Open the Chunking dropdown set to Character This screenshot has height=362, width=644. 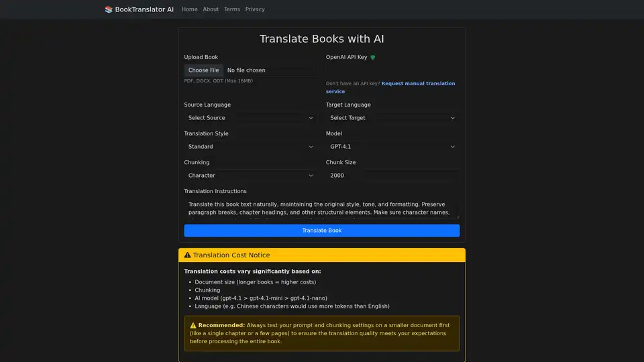tap(251, 176)
